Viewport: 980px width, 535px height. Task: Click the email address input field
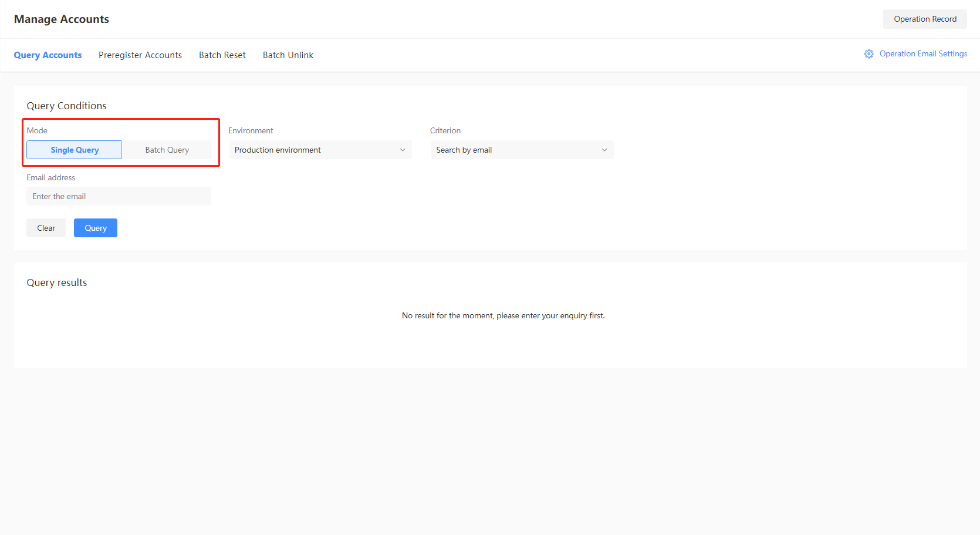tap(119, 196)
